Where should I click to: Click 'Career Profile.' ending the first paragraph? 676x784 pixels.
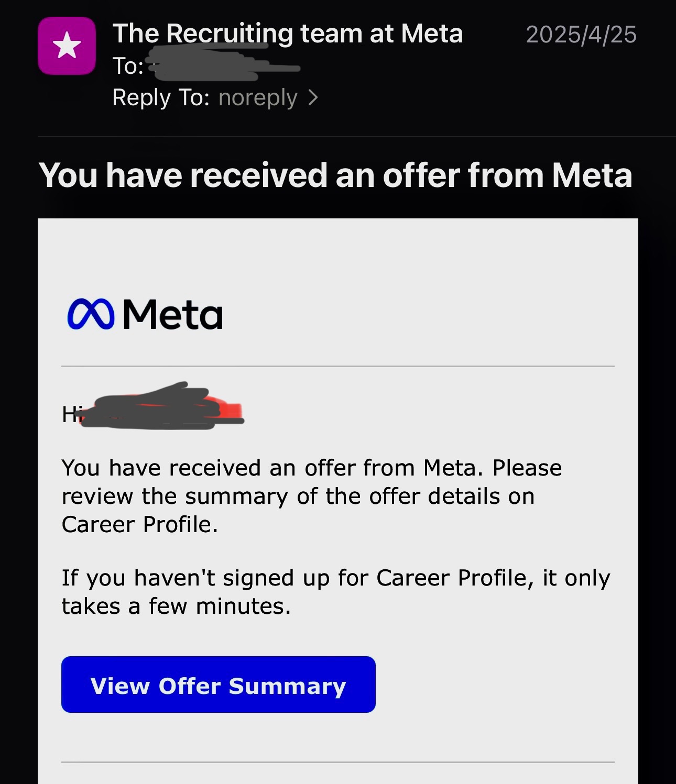pyautogui.click(x=139, y=524)
